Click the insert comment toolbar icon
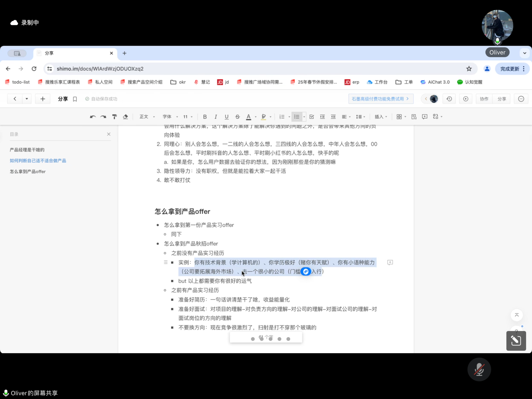This screenshot has height=399, width=532. coord(425,117)
